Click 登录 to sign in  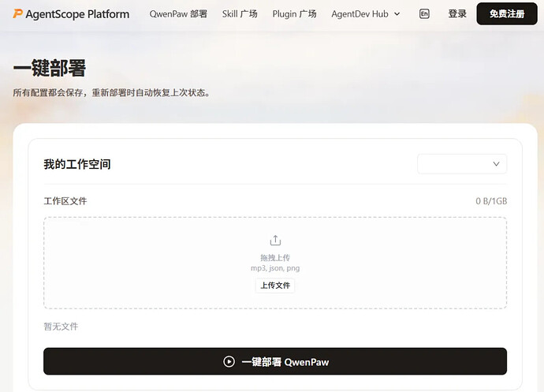(x=457, y=14)
